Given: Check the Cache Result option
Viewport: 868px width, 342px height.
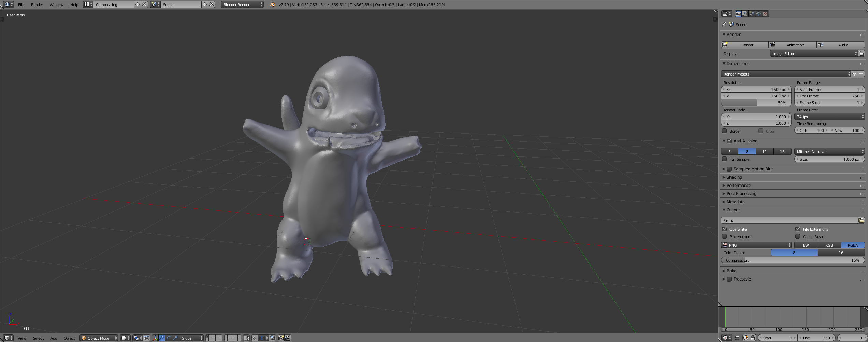Looking at the screenshot, I should (x=798, y=237).
